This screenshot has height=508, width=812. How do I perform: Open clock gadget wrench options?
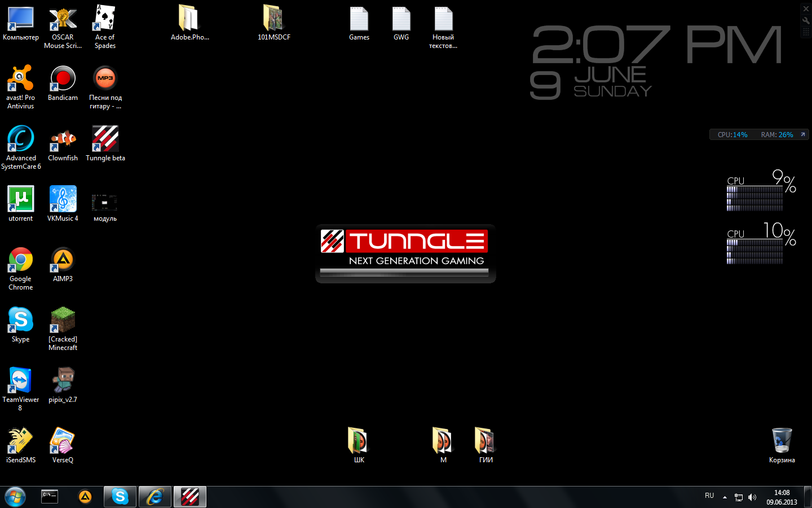pos(806,20)
